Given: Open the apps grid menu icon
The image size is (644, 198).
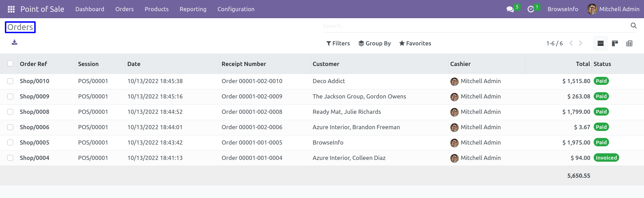Looking at the screenshot, I should click(11, 9).
